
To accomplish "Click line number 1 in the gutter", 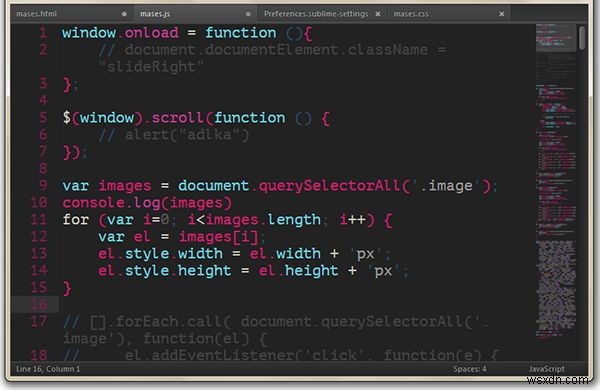I will 43,33.
